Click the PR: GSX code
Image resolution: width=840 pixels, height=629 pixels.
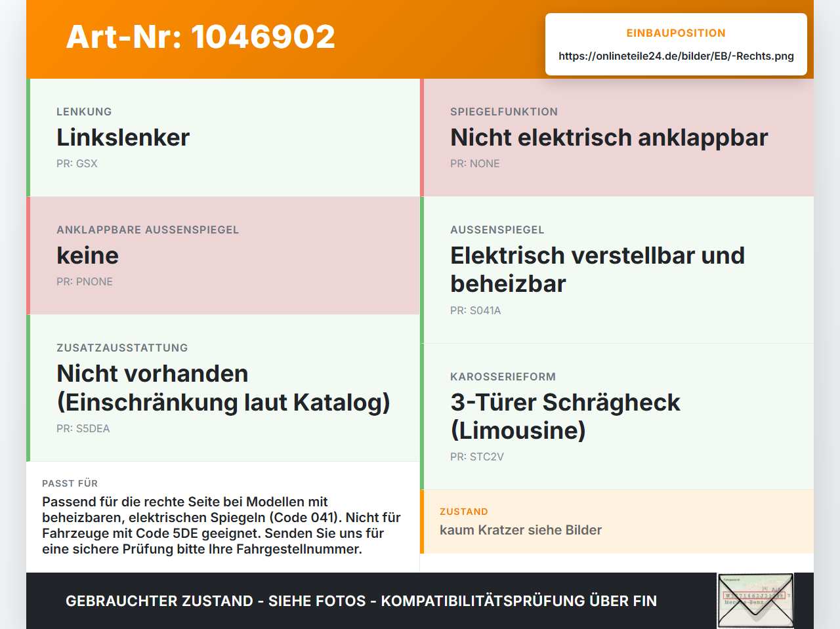[x=77, y=164]
